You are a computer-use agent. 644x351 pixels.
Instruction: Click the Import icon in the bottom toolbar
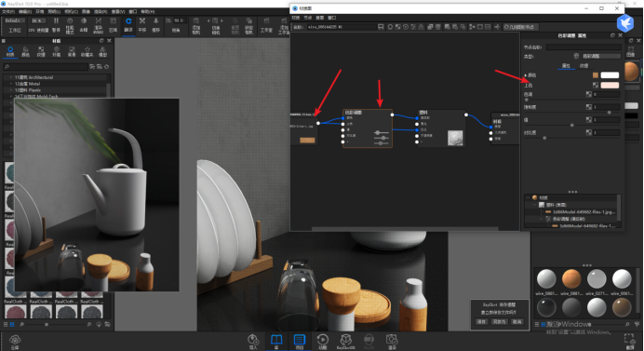coord(253,341)
